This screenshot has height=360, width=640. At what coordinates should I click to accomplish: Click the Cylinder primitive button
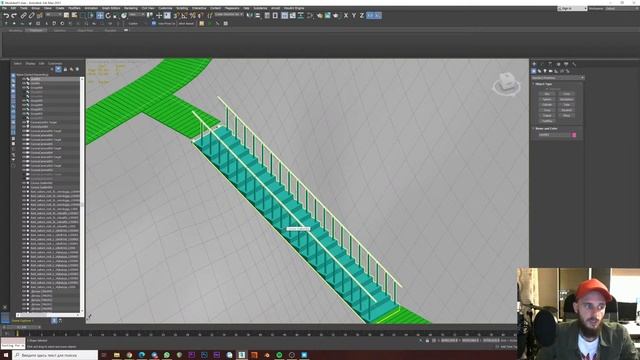pyautogui.click(x=547, y=104)
